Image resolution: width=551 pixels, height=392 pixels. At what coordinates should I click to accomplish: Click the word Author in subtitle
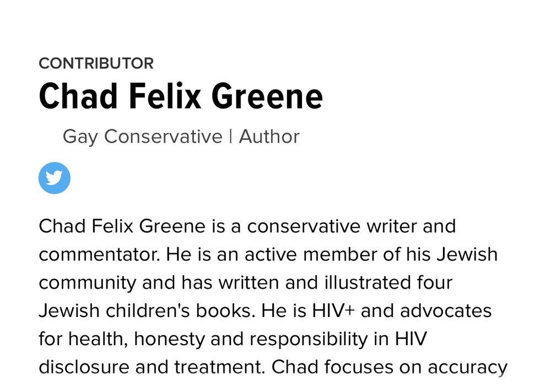pyautogui.click(x=269, y=137)
